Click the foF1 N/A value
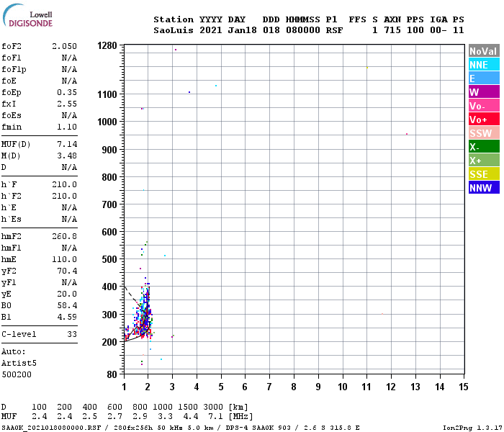Image resolution: width=504 pixels, height=432 pixels. [x=69, y=58]
